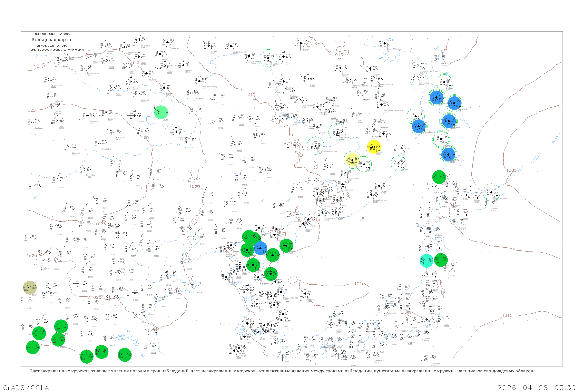Click the GrADS/COLA label at bottom left
588x392 pixels.
tap(26, 387)
